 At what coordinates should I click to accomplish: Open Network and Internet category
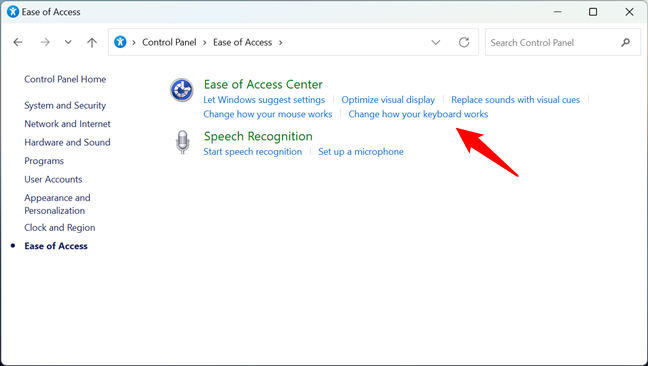67,124
